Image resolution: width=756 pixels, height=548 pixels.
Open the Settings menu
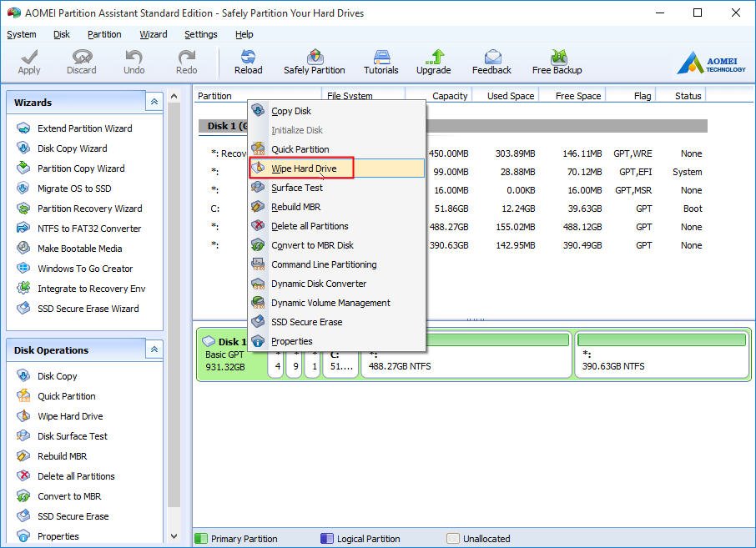point(201,34)
